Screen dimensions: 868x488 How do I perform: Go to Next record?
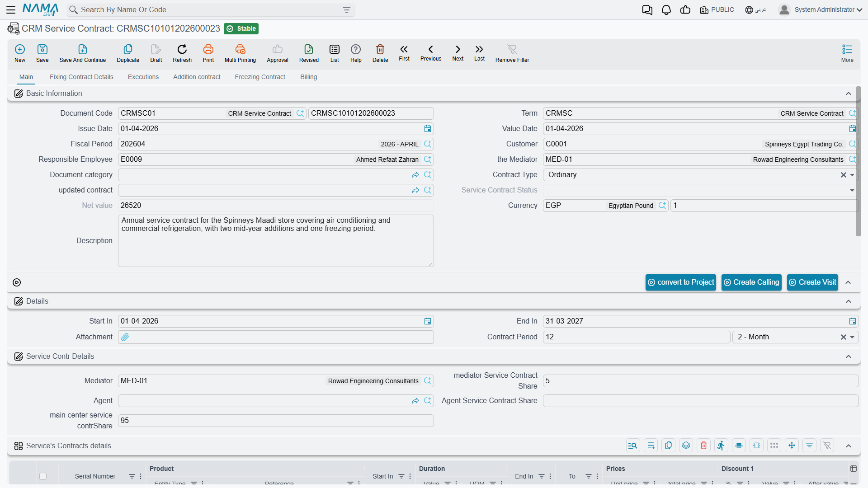[458, 52]
